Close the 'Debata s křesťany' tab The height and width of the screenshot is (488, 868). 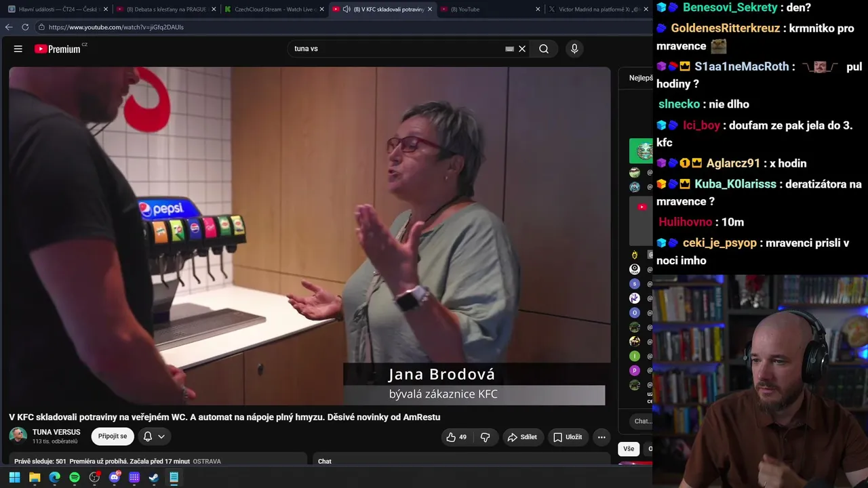[214, 9]
